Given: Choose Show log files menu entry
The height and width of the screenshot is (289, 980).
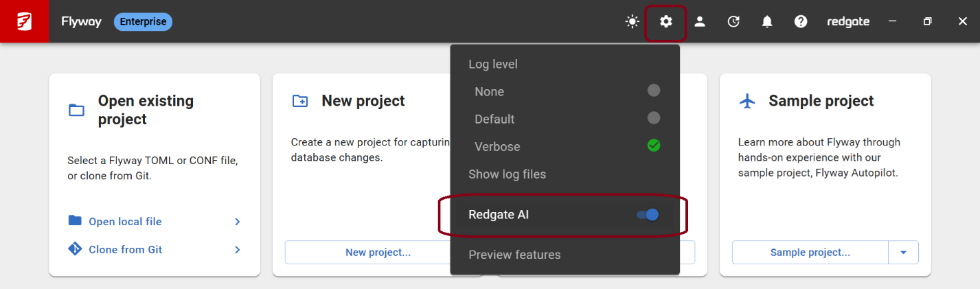Looking at the screenshot, I should 507,174.
